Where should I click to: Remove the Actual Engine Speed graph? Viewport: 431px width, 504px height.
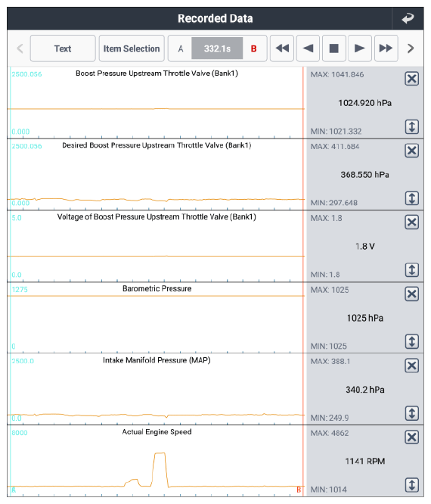pos(412,437)
